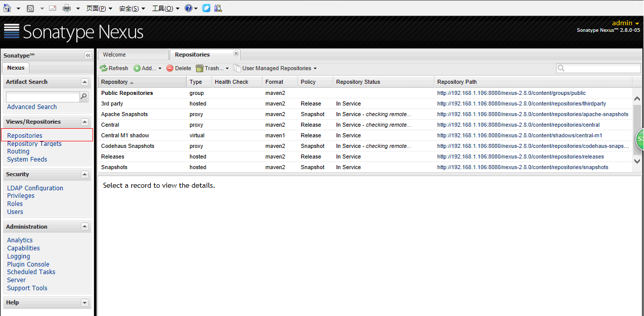Open the Routing link

tap(18, 151)
